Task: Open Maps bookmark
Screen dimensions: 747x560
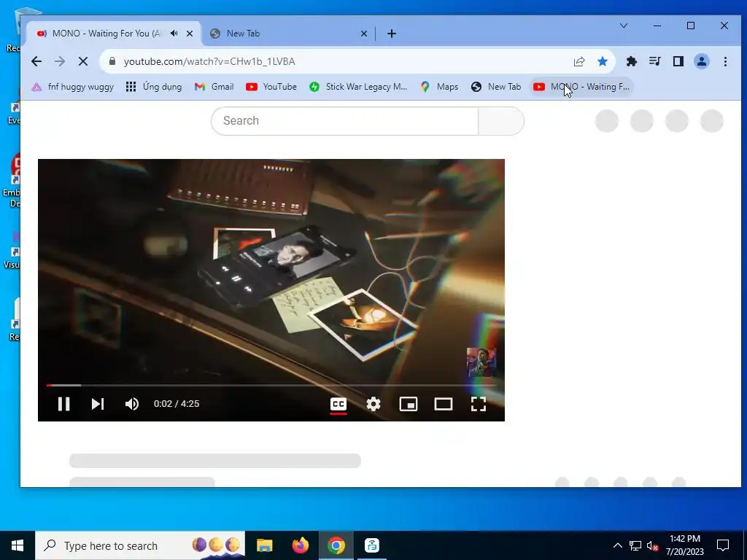Action: (x=439, y=87)
